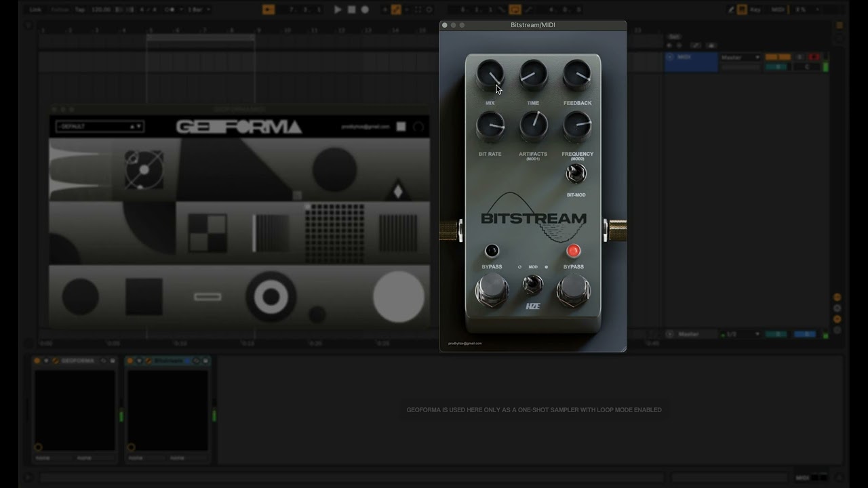Collapse the GEOFORMA device triangle

(46, 361)
